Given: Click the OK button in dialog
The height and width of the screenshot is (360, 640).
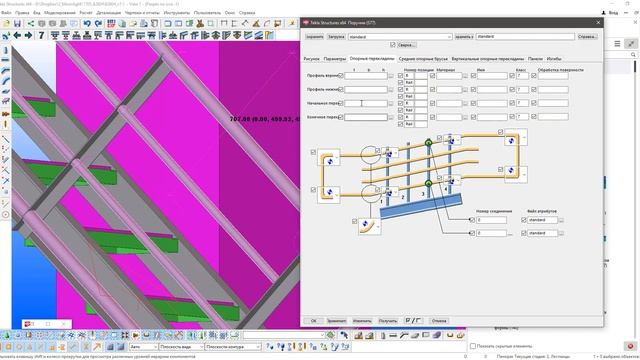Looking at the screenshot, I should [313, 321].
